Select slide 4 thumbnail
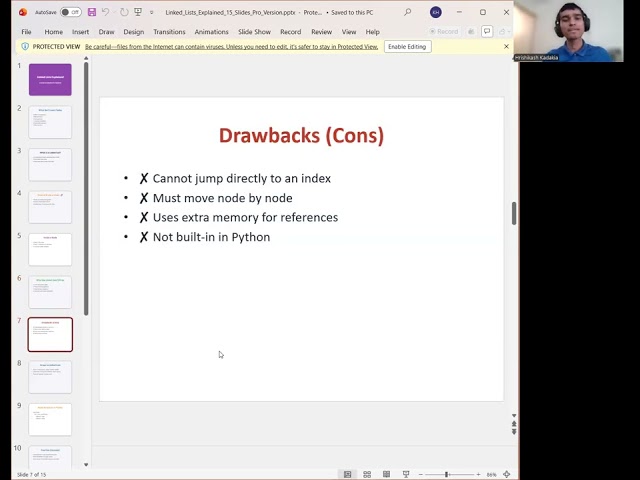The image size is (640, 480). (x=50, y=207)
